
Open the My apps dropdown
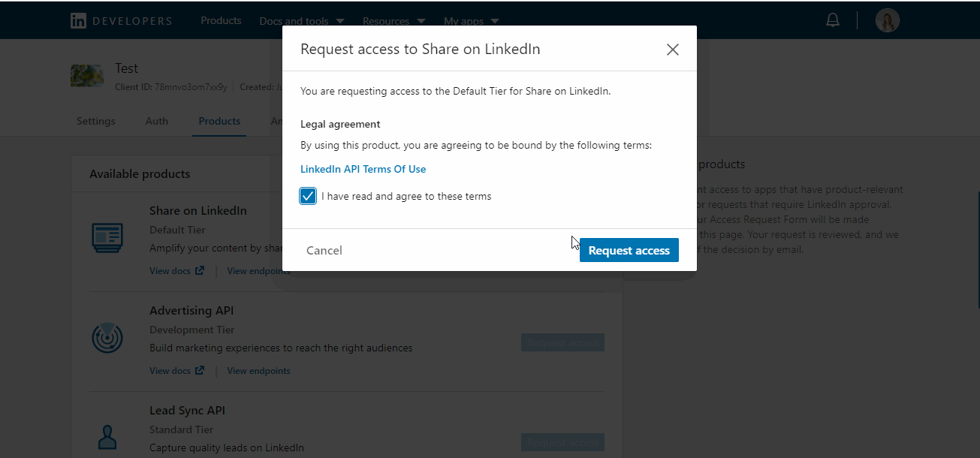[472, 21]
